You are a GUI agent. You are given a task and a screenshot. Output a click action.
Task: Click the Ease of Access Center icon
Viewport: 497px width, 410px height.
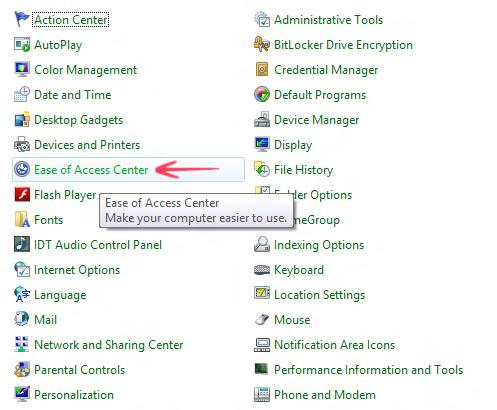[22, 169]
